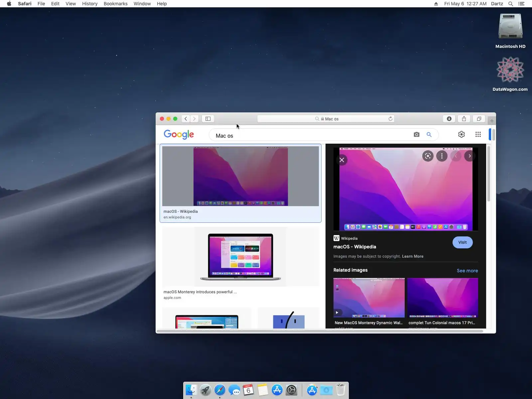532x399 pixels.
Task: Go forward with Safari's forward arrow
Action: [x=195, y=119]
